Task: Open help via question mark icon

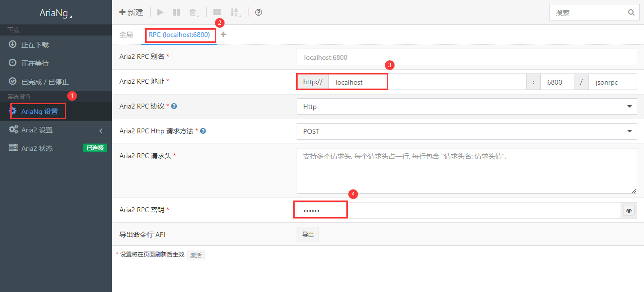Action: (x=259, y=12)
